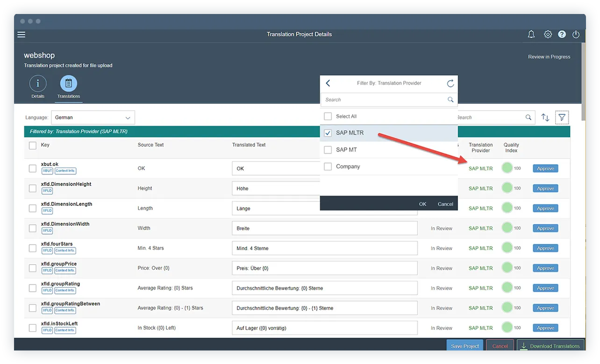Refresh the Translation Provider filter list
The image size is (600, 364).
[450, 83]
